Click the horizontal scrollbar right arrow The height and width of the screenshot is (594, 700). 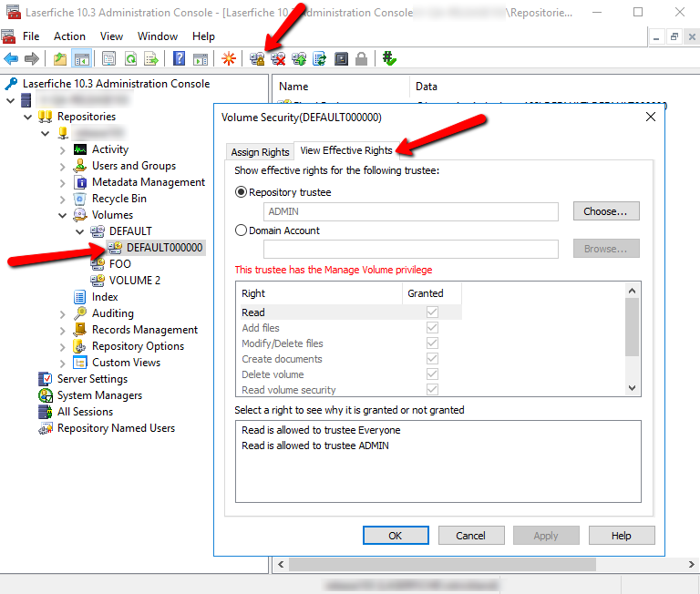(x=691, y=564)
